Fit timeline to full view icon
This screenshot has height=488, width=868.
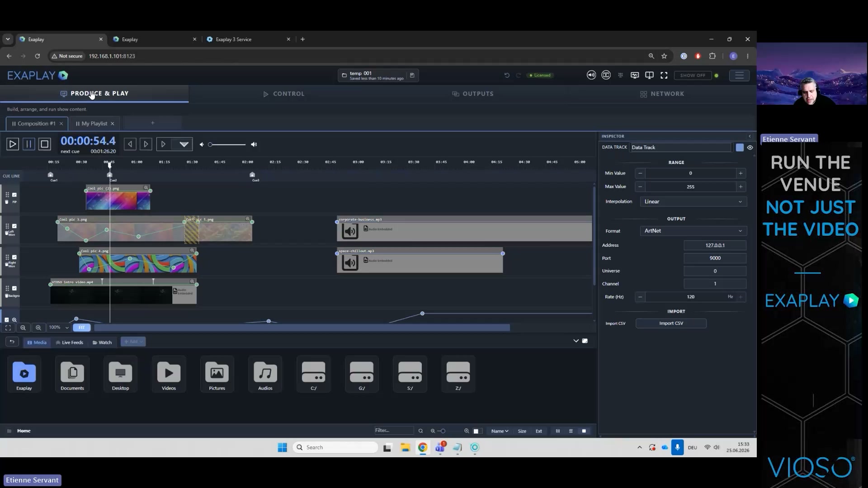coord(8,328)
